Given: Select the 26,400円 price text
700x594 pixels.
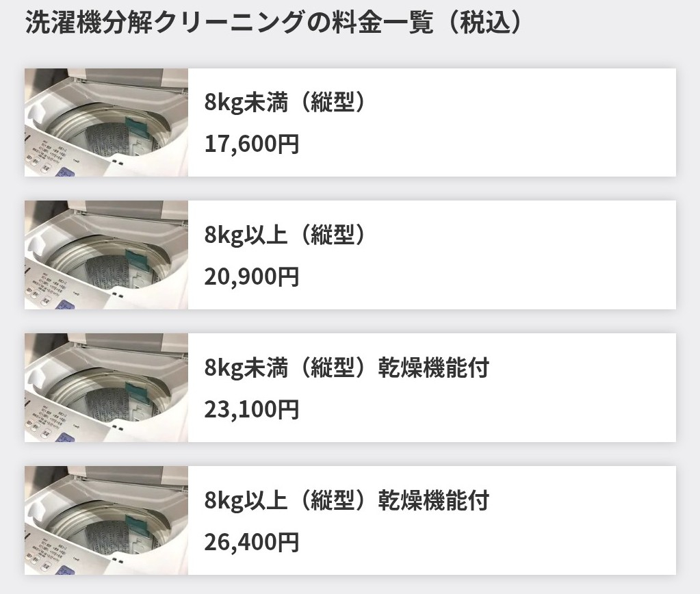Looking at the screenshot, I should [x=252, y=543].
